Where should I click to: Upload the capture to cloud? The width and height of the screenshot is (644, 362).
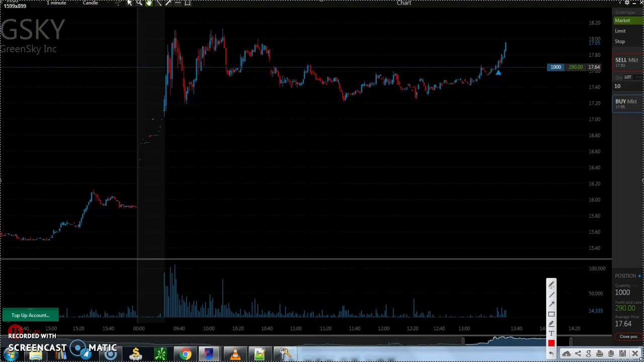567,354
